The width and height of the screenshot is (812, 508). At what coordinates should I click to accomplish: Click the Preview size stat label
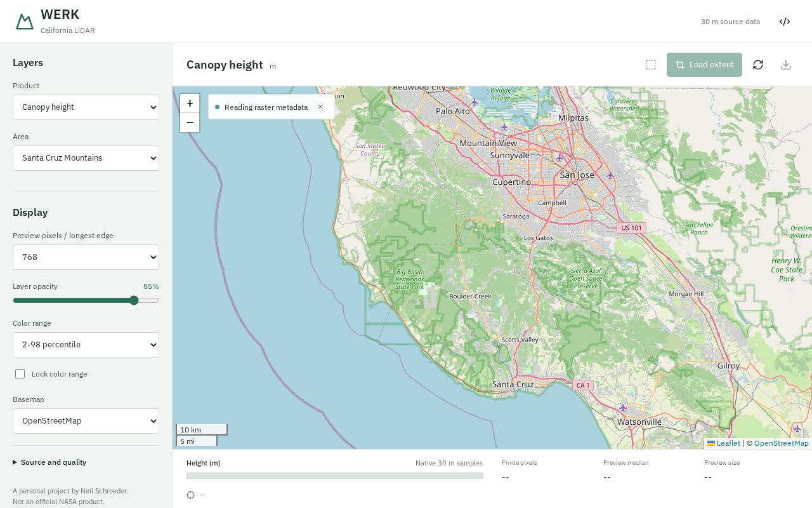(722, 463)
